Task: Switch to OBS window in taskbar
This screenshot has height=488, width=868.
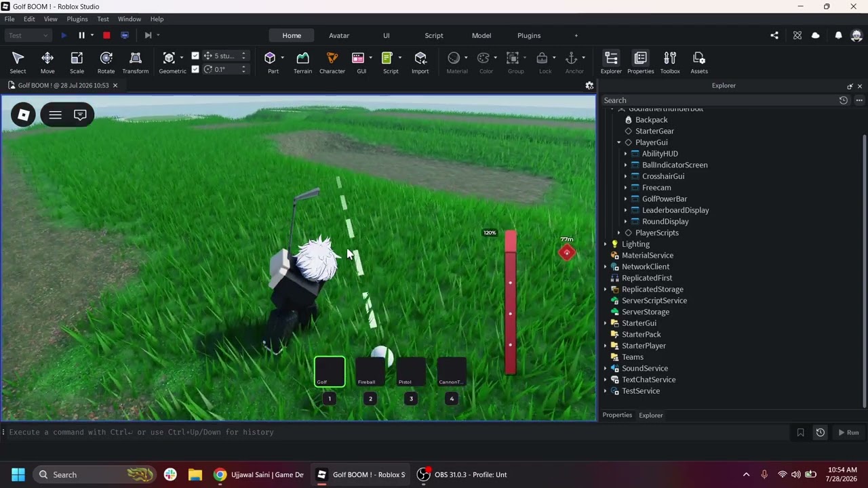Action: coord(462,474)
